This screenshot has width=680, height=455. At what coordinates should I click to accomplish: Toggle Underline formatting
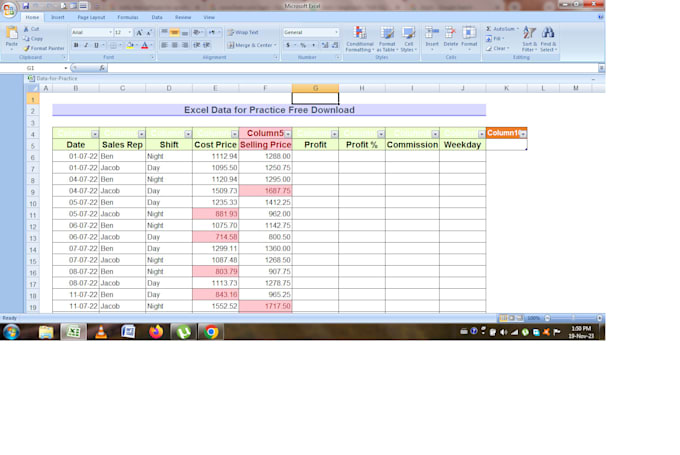[96, 45]
